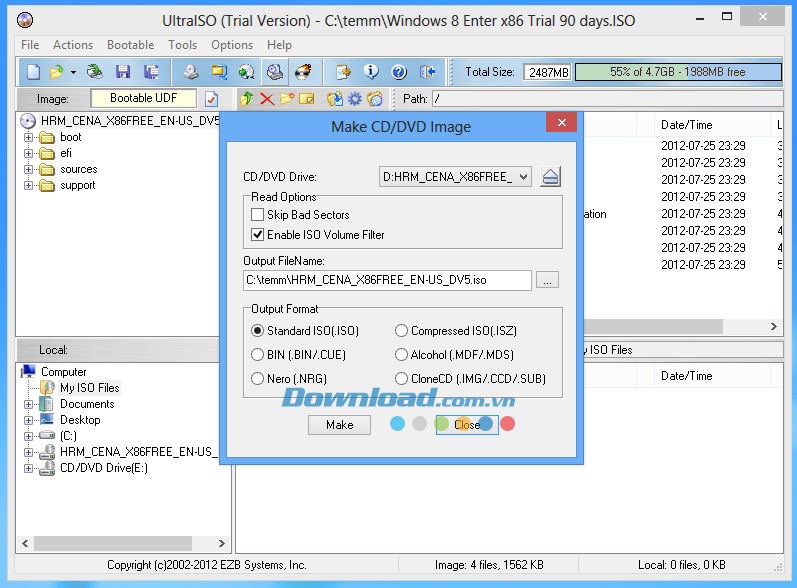Expand the sources folder in image tree
This screenshot has height=588, width=797.
(29, 170)
